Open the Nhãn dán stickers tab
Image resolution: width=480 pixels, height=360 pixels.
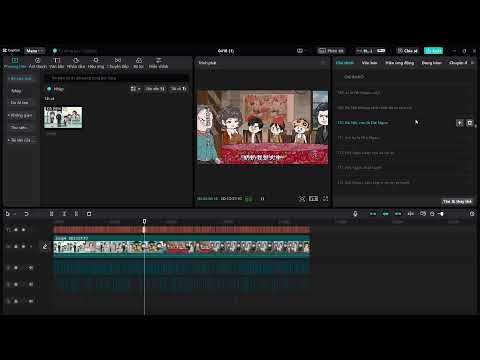(x=76, y=63)
